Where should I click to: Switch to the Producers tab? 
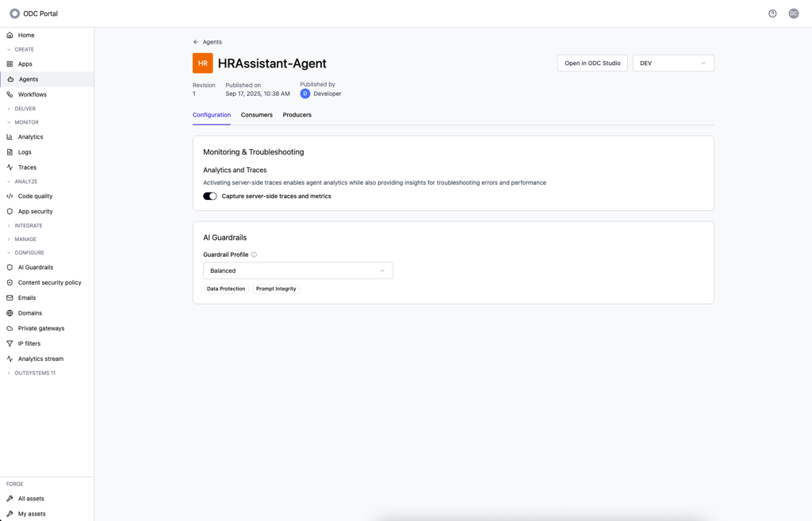(297, 115)
